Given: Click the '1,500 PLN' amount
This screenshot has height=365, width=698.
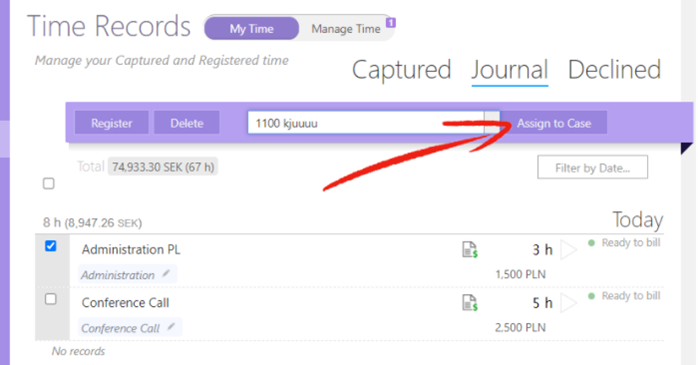Looking at the screenshot, I should (520, 274).
